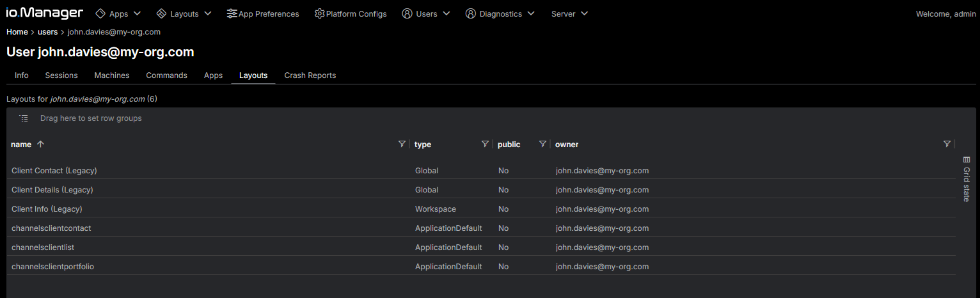Click the name column sort arrow
This screenshot has width=980, height=298.
pyautogui.click(x=41, y=145)
